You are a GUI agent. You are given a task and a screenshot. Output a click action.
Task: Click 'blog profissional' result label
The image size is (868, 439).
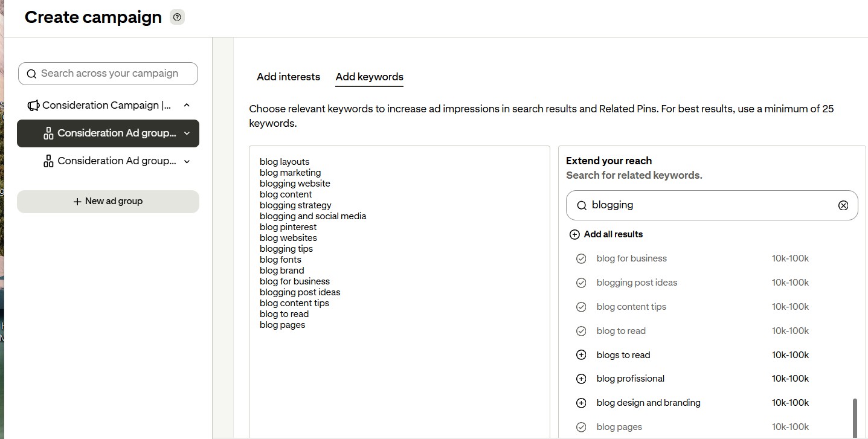[x=631, y=379]
